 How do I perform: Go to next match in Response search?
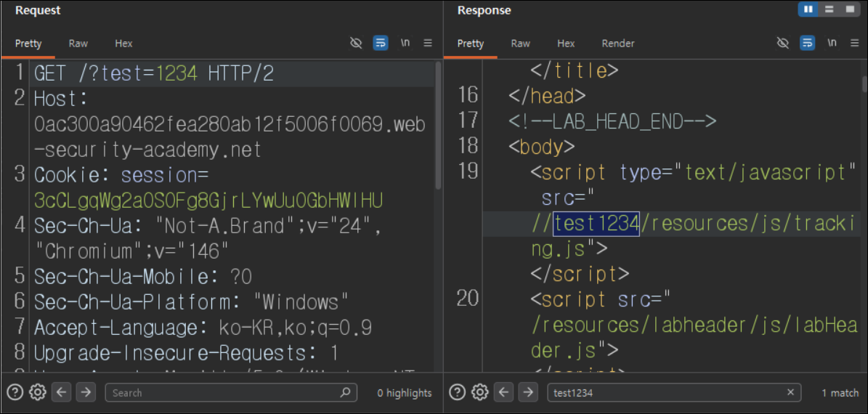pyautogui.click(x=528, y=392)
